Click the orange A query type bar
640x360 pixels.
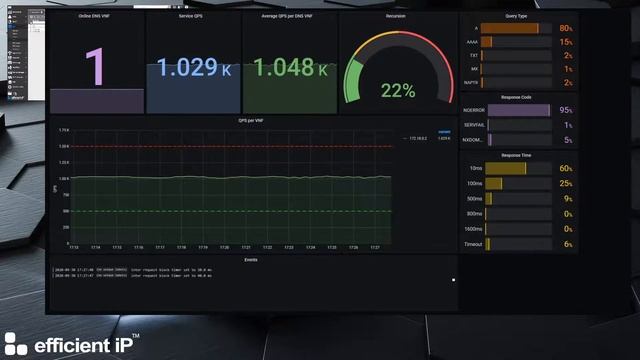[509, 28]
